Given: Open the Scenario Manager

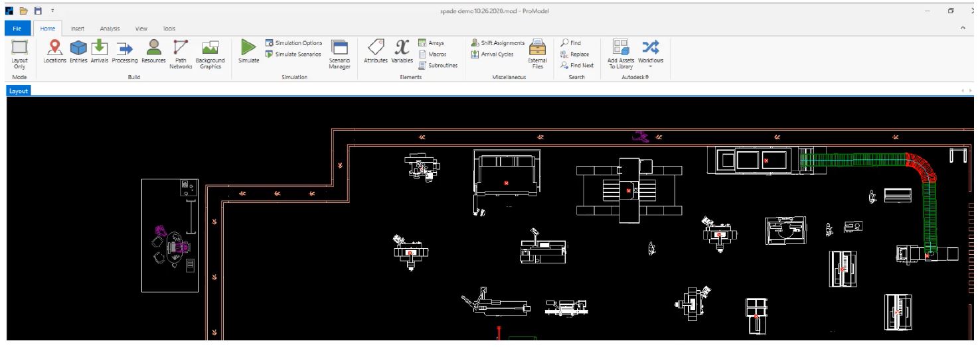Looking at the screenshot, I should coord(339,52).
